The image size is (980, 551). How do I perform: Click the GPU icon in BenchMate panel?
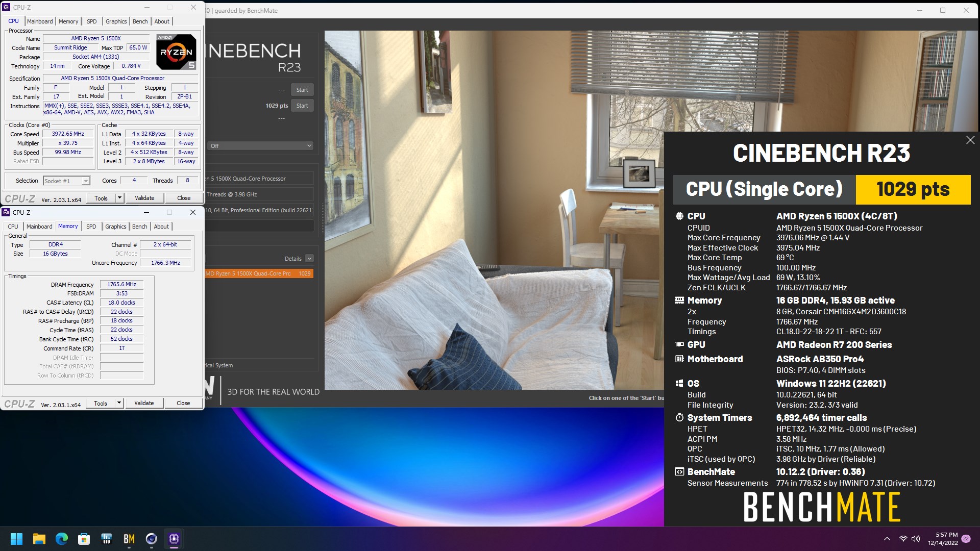pyautogui.click(x=679, y=345)
